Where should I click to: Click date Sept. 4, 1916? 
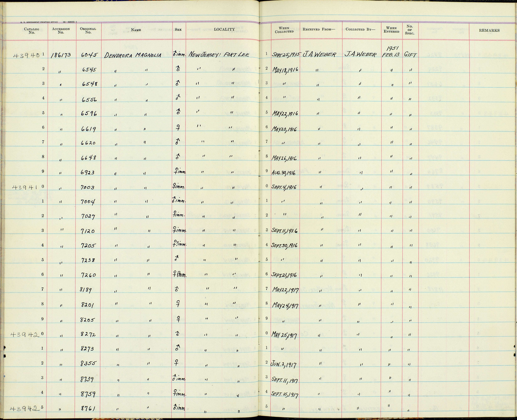(x=284, y=187)
